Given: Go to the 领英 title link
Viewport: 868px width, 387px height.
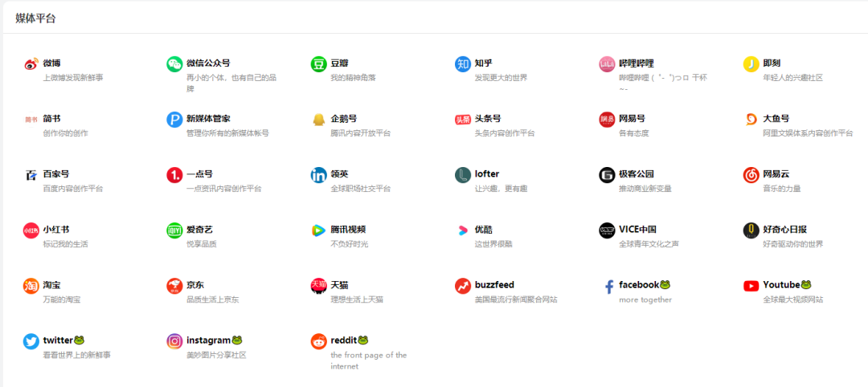Looking at the screenshot, I should [339, 174].
